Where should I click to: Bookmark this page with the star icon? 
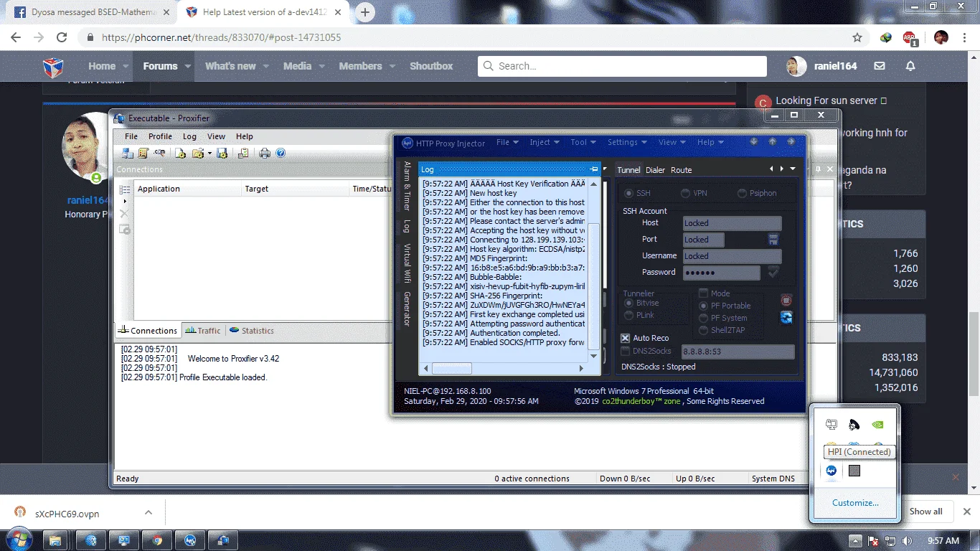pyautogui.click(x=857, y=37)
